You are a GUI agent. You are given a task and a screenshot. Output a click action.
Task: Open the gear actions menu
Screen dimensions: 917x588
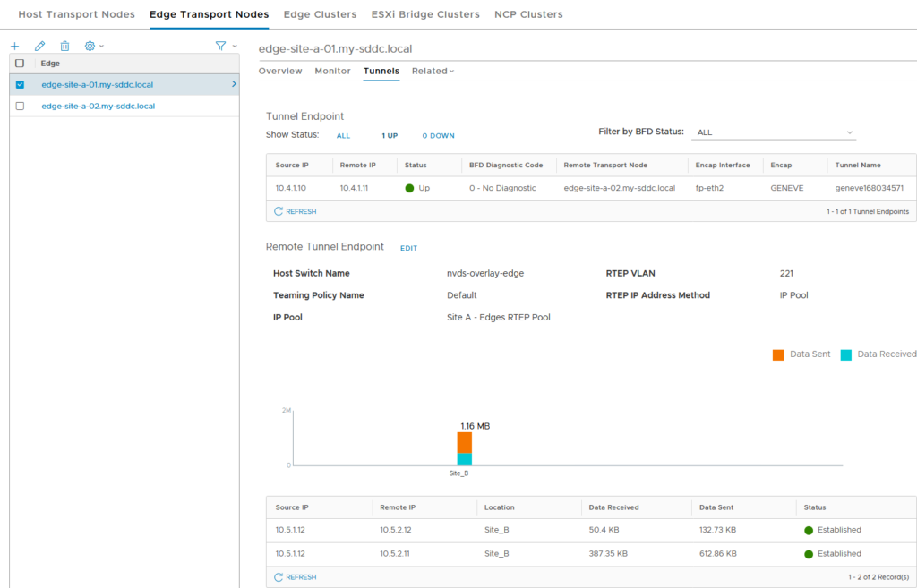pyautogui.click(x=93, y=46)
